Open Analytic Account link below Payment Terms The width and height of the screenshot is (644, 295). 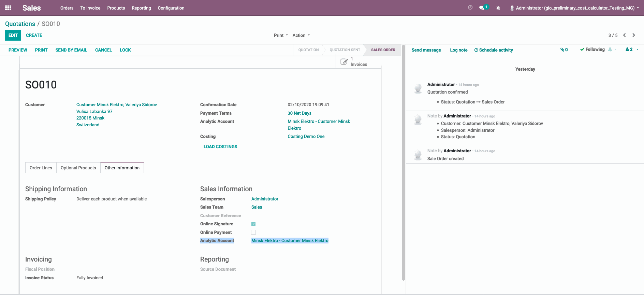319,125
